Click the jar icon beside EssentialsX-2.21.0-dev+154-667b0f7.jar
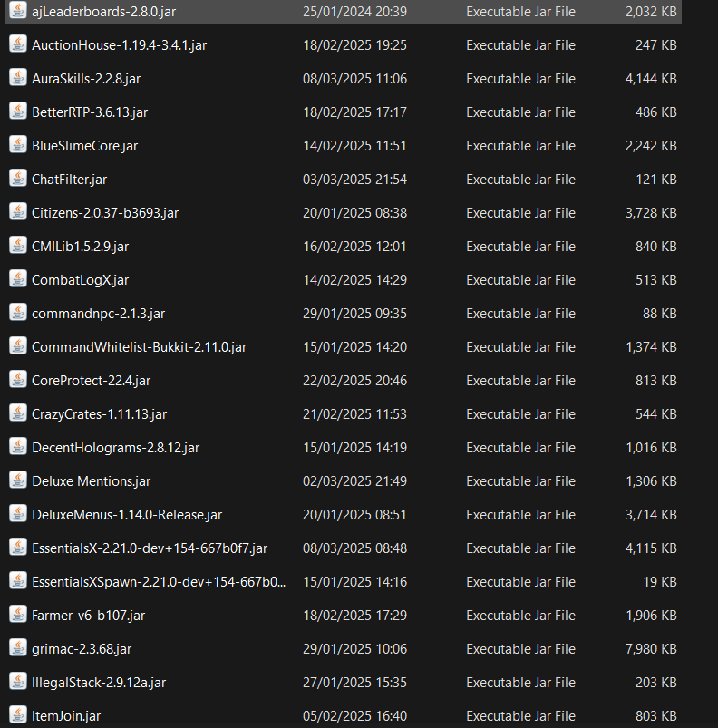The height and width of the screenshot is (728, 718). [x=18, y=548]
